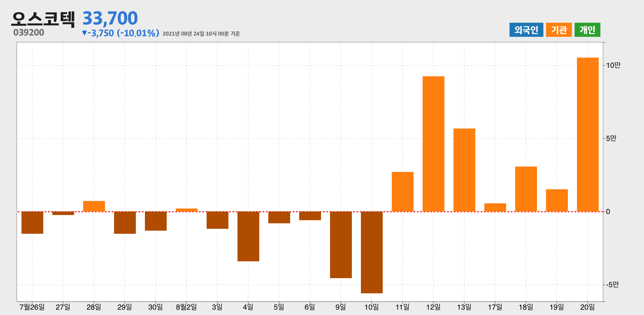Click the 오스코텍 stock title
This screenshot has width=644, height=315.
point(43,19)
